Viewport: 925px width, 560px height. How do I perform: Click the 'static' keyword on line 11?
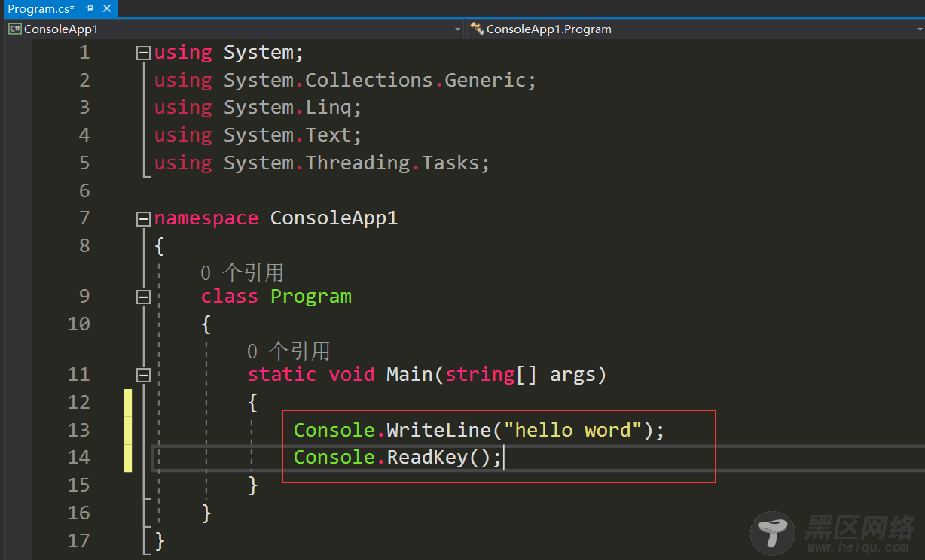pyautogui.click(x=282, y=375)
